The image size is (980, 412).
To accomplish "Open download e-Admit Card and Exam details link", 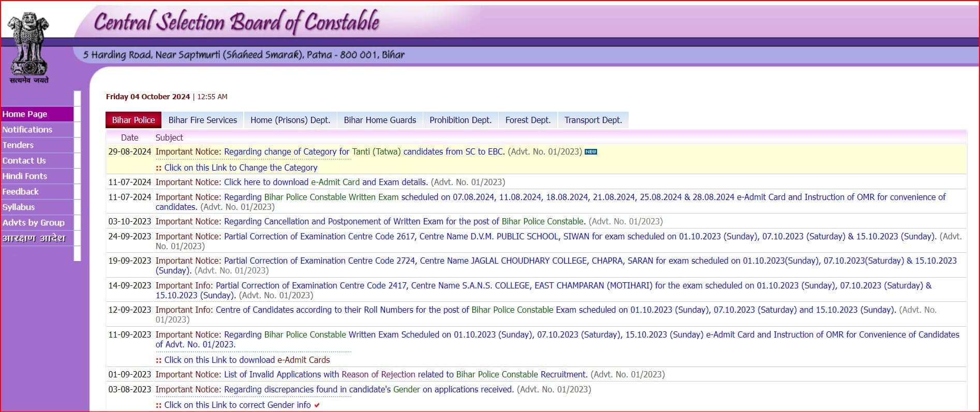I will [326, 182].
